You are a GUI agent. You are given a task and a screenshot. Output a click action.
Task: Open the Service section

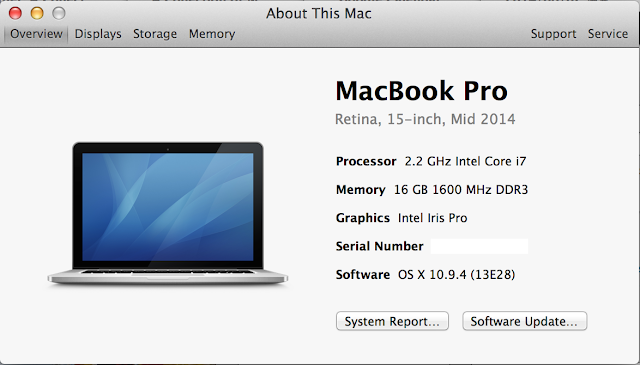pyautogui.click(x=608, y=34)
